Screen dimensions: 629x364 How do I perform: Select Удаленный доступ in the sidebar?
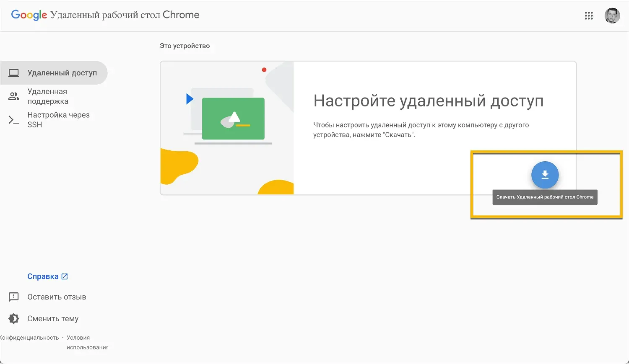coord(54,73)
